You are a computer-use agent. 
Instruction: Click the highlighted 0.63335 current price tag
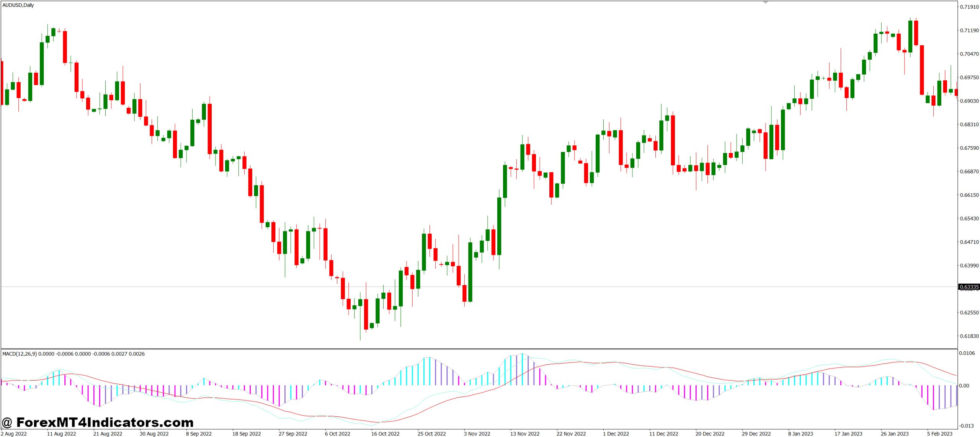(x=969, y=287)
